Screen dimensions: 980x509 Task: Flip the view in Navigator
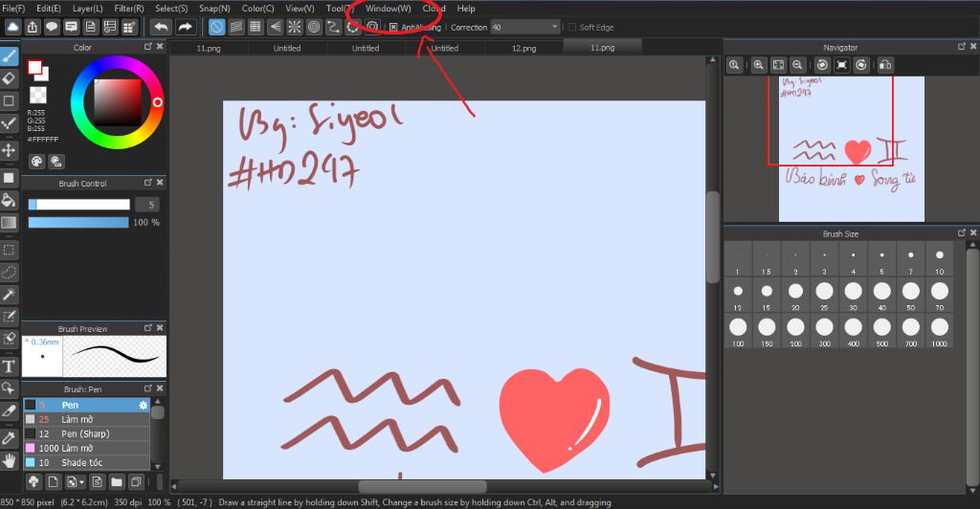[885, 65]
